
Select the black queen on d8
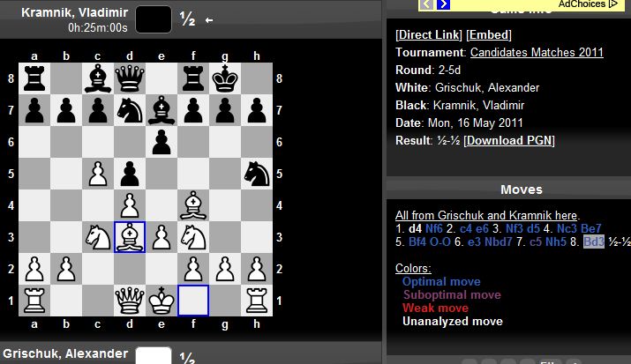coord(131,78)
